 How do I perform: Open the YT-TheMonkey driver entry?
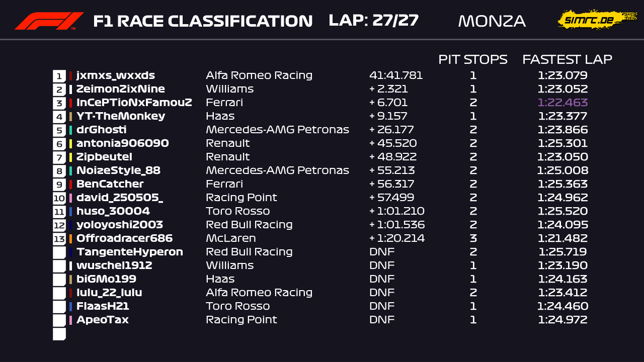[121, 117]
